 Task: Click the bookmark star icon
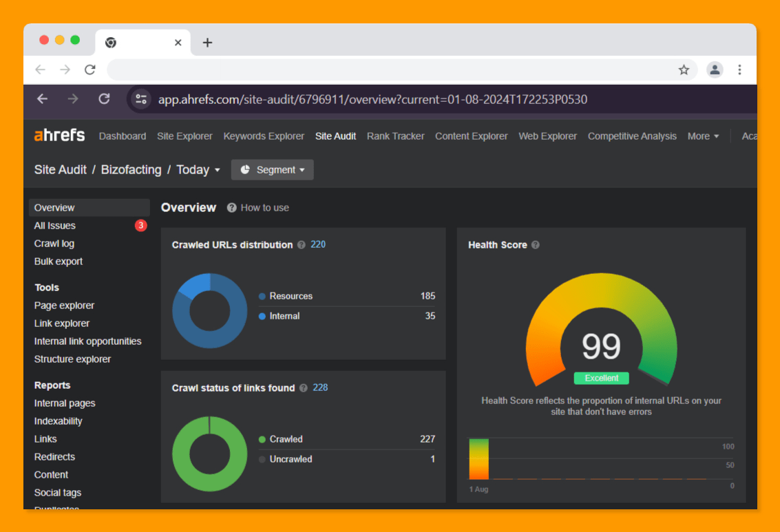pyautogui.click(x=684, y=70)
